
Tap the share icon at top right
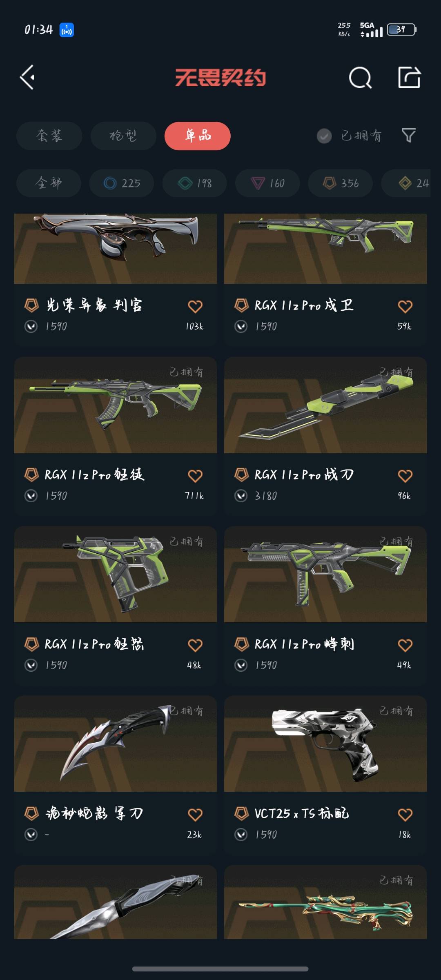click(409, 77)
